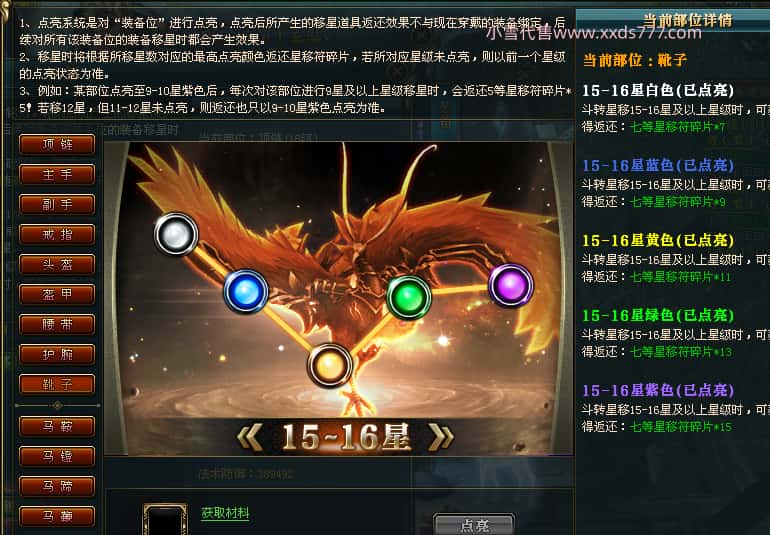Click the 点亮 button
The height and width of the screenshot is (535, 770).
coord(474,525)
